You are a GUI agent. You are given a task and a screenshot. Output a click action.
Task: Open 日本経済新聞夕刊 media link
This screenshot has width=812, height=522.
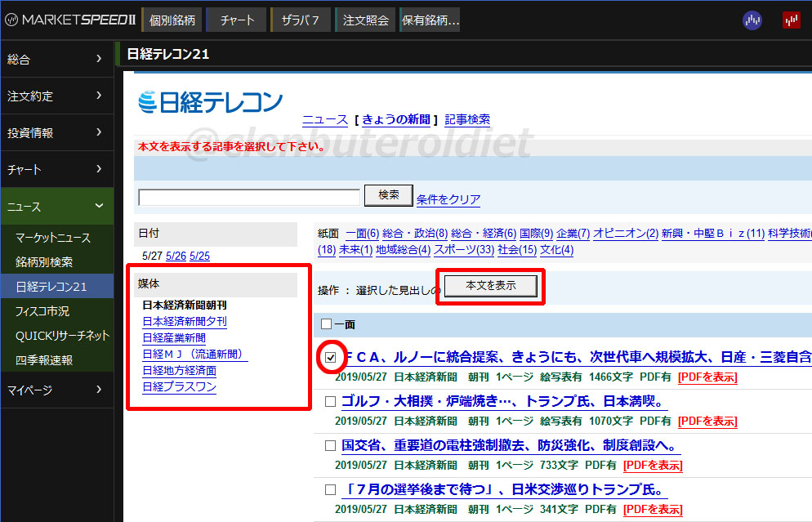[185, 322]
